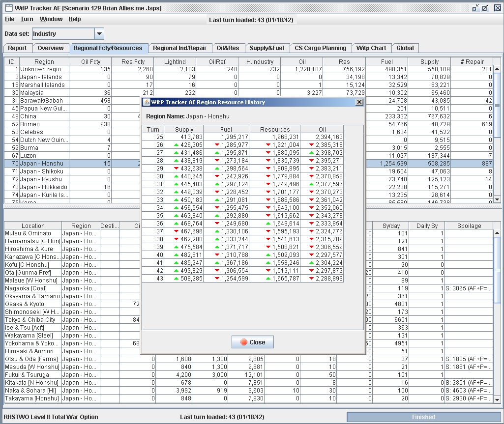Click the Close button in history dialog

253,342
